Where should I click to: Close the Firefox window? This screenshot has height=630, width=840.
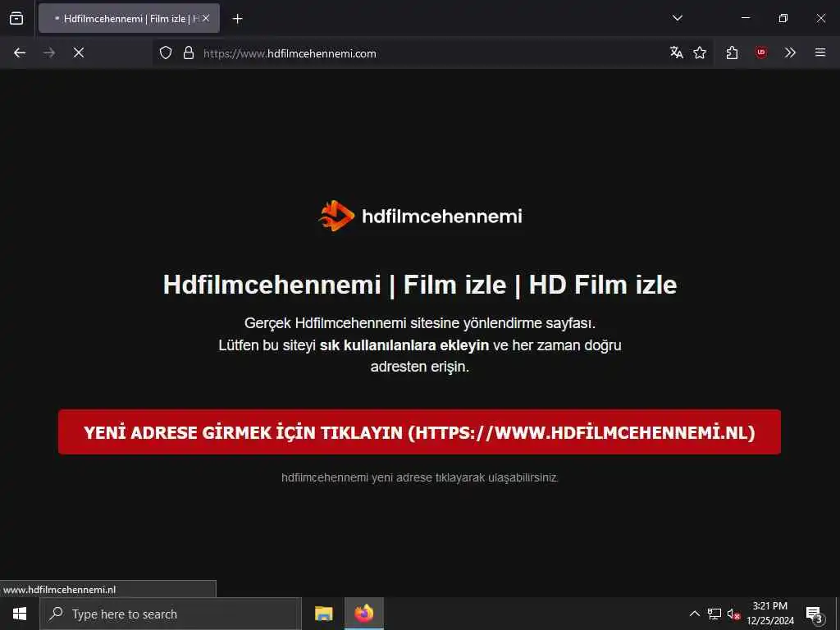coord(820,18)
